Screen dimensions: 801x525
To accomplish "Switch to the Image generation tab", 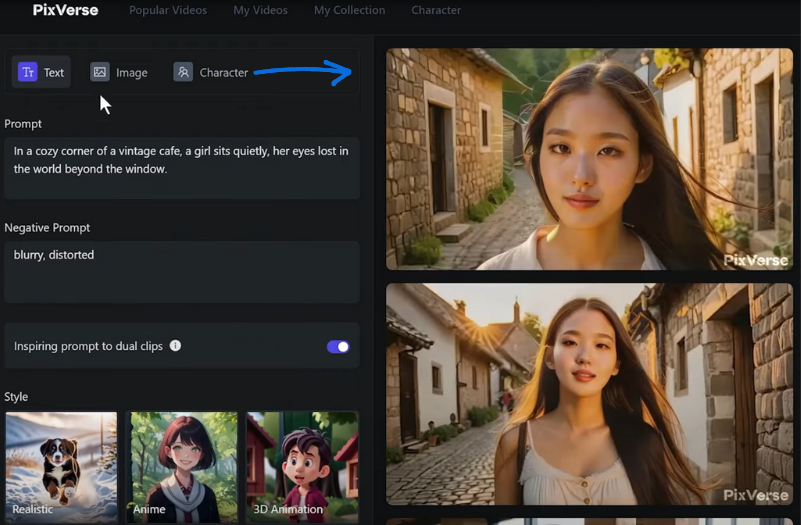I will 119,72.
